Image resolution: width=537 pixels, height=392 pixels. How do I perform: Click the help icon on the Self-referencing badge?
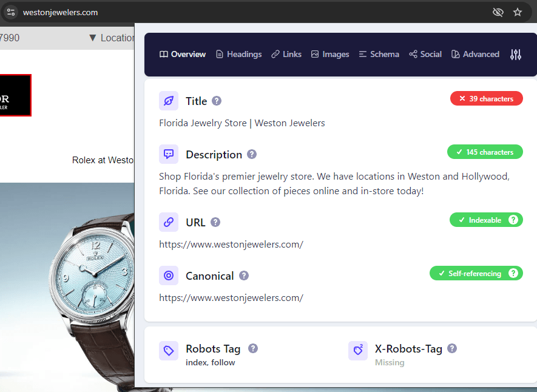513,273
